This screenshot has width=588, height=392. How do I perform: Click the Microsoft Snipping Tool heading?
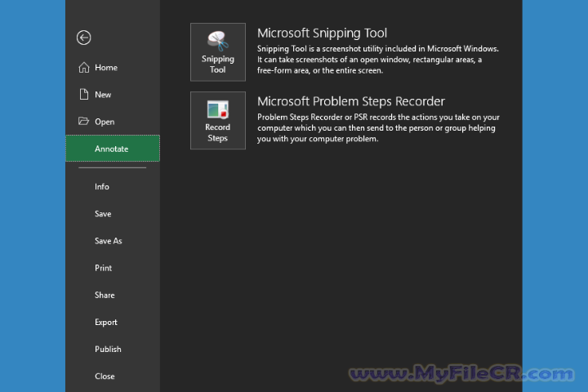click(x=322, y=33)
